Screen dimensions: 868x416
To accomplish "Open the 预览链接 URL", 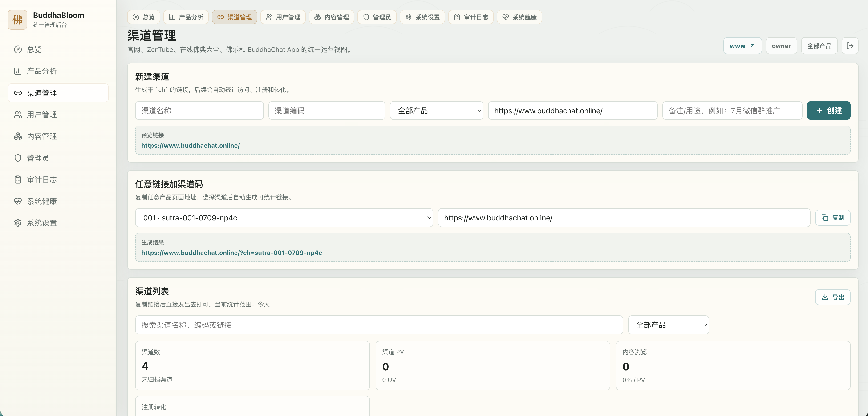I will (190, 146).
